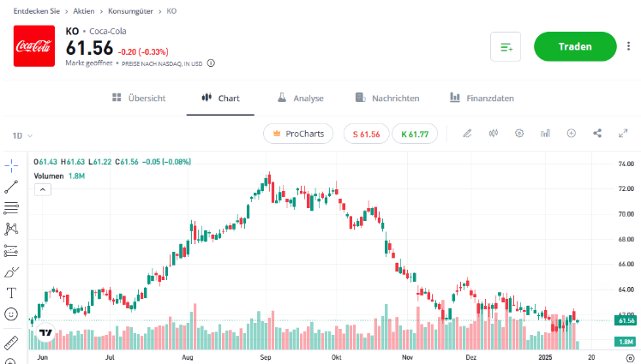The image size is (641, 364).
Task: Click the 74.00 price axis label
Action: (x=626, y=164)
